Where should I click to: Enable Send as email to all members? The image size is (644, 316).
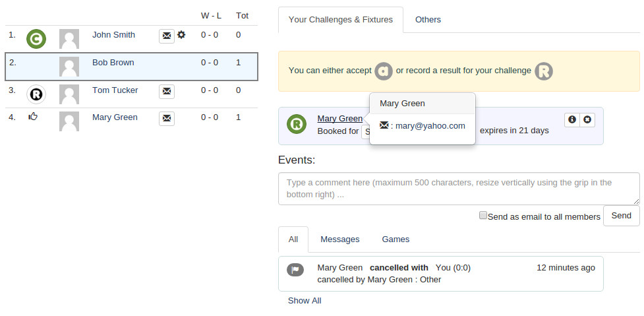[483, 215]
